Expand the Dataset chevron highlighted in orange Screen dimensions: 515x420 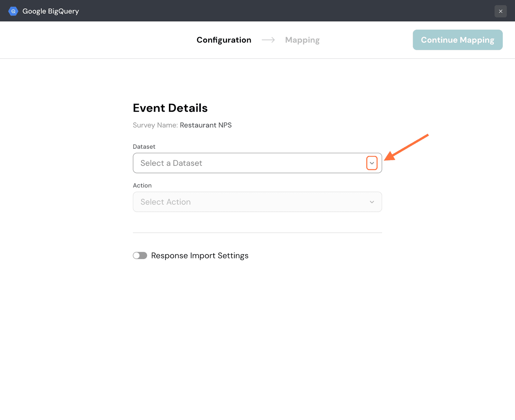(x=372, y=163)
